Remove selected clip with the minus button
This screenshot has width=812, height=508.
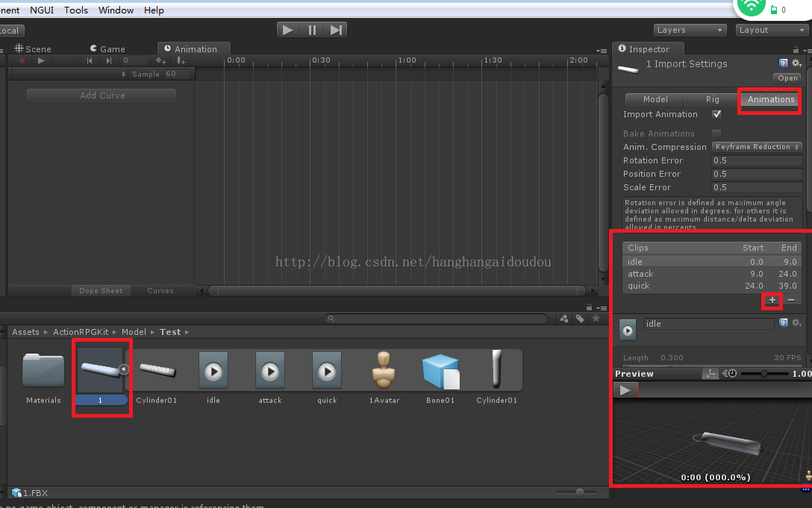pos(791,300)
